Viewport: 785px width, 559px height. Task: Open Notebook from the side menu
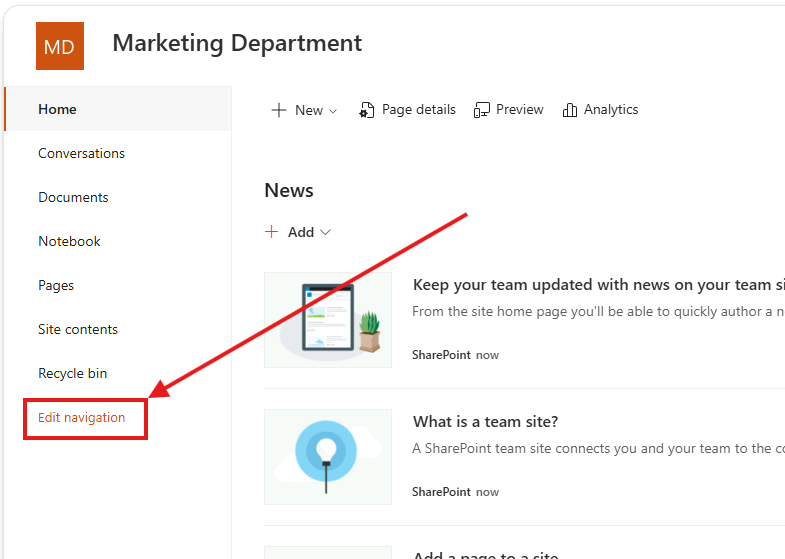point(69,241)
